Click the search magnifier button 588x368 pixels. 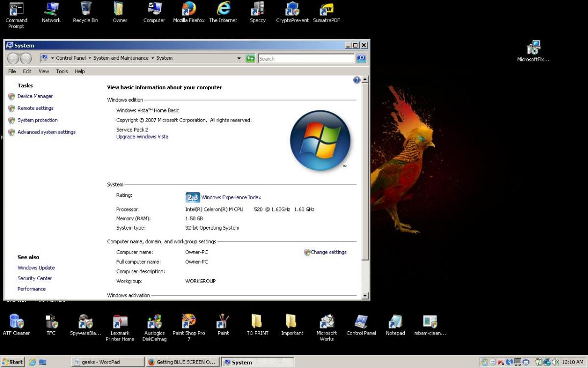point(361,58)
